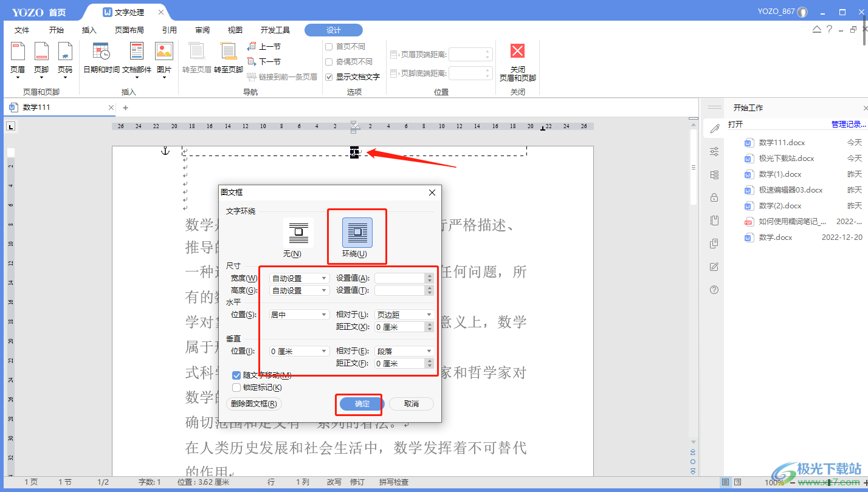
Task: Open the structure tree icon in sidebar
Action: point(714,174)
